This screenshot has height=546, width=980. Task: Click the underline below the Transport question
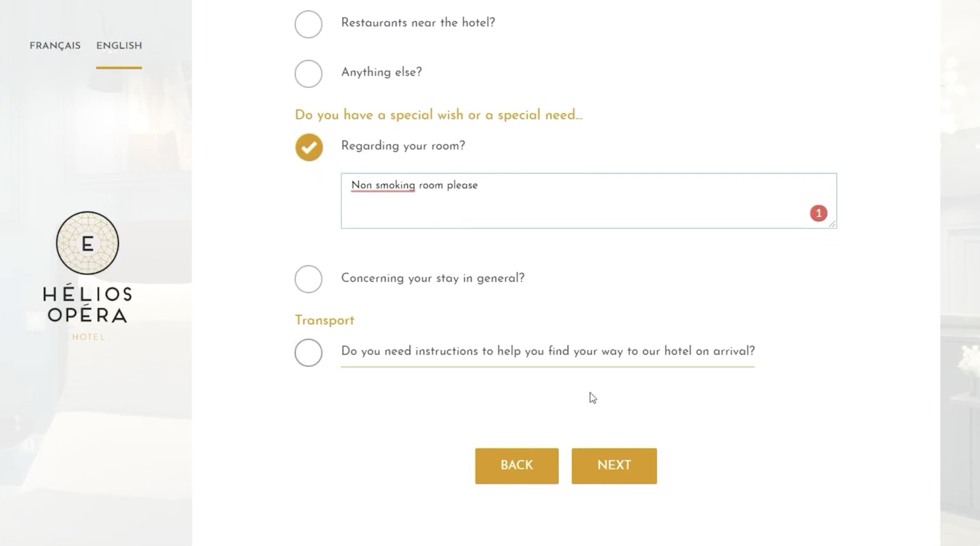[547, 367]
